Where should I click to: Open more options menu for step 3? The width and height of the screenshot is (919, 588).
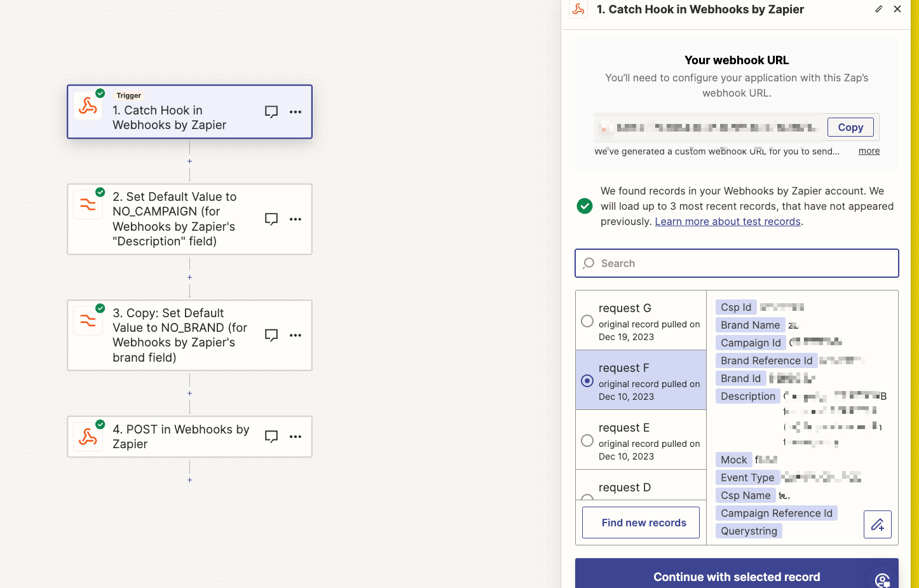296,335
